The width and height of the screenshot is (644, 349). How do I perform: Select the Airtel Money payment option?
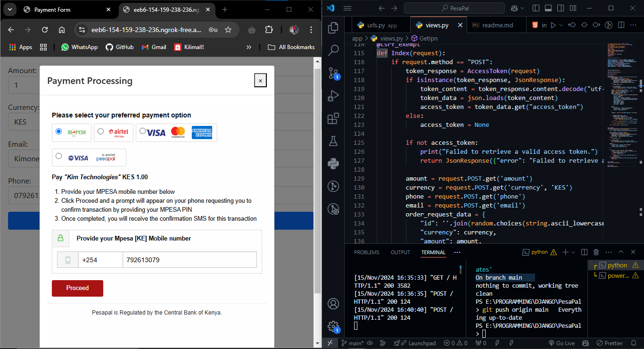[100, 132]
